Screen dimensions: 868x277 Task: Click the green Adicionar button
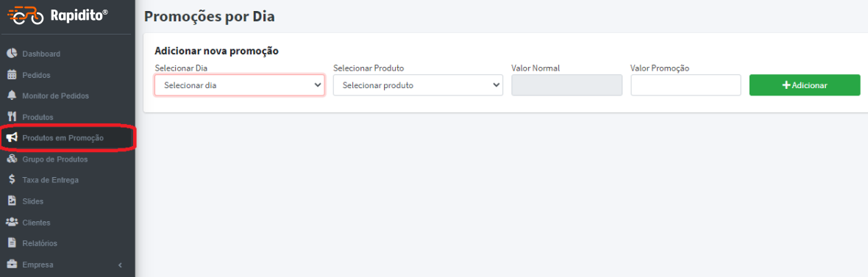point(805,85)
